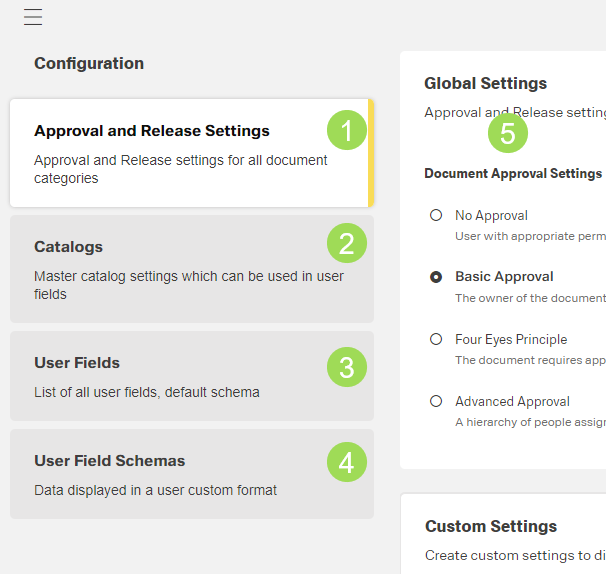Open Approval and Release Settings section
The image size is (606, 574).
[x=152, y=131]
